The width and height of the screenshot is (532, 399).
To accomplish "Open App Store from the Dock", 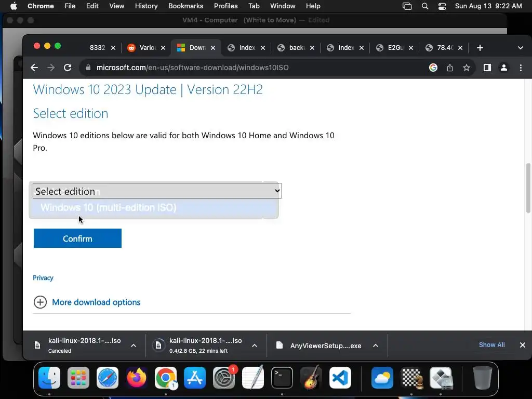I will coord(195,378).
